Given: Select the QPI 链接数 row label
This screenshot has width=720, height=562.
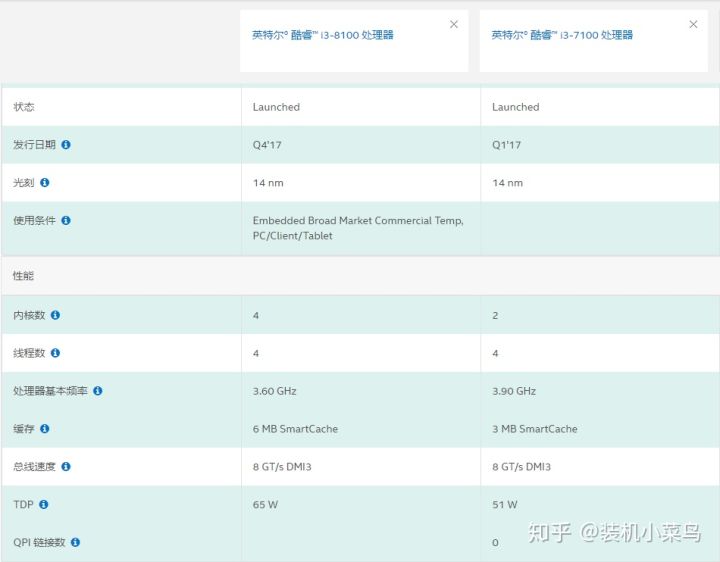Looking at the screenshot, I should [39, 542].
